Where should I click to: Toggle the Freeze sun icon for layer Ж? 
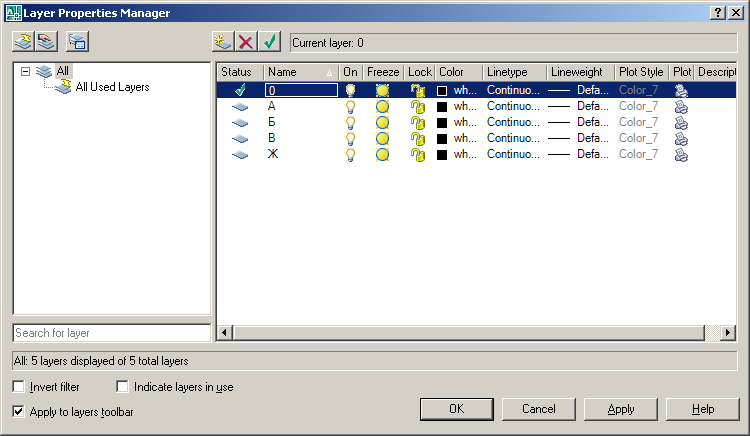382,154
